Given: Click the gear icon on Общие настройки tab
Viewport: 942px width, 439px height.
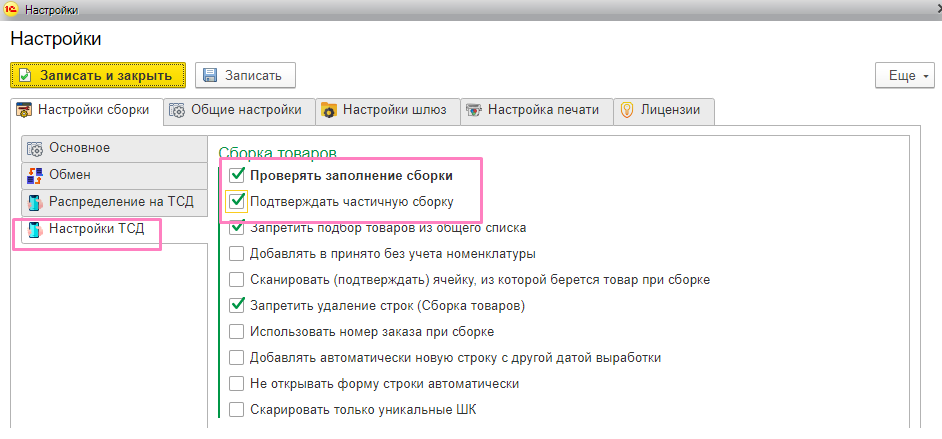Looking at the screenshot, I should coord(177,111).
